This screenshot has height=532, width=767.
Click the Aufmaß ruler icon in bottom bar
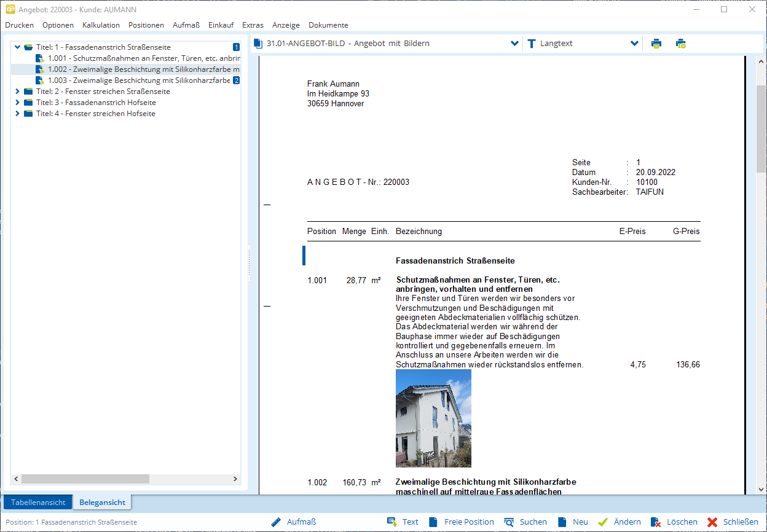[x=276, y=522]
